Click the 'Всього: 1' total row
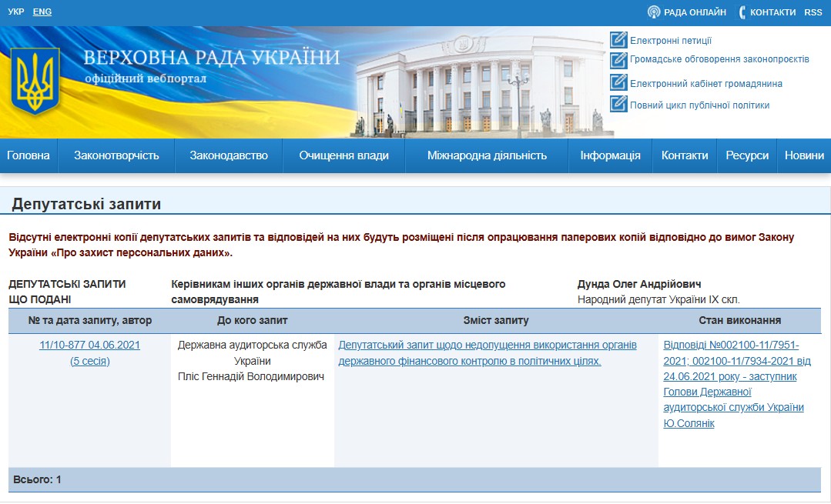This screenshot has height=504, width=831. (414, 479)
